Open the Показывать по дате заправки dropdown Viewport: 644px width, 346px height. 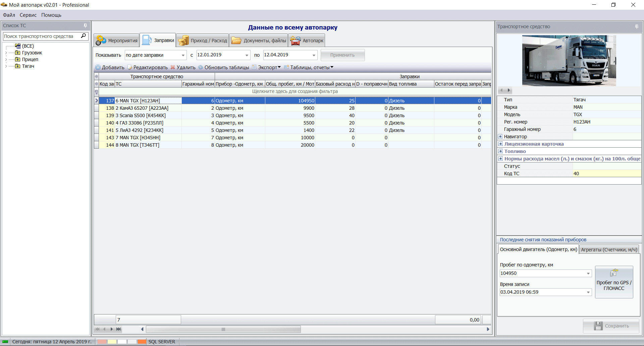(183, 55)
